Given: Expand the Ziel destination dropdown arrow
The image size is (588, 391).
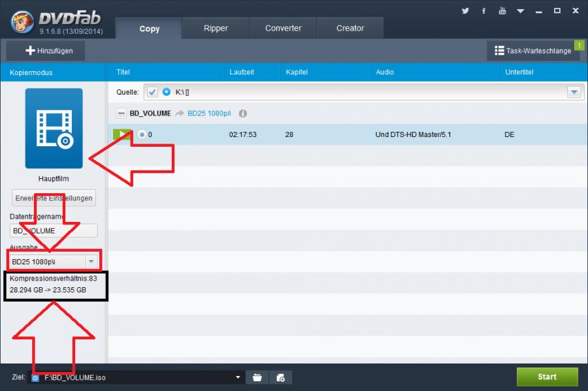Looking at the screenshot, I should click(x=238, y=377).
